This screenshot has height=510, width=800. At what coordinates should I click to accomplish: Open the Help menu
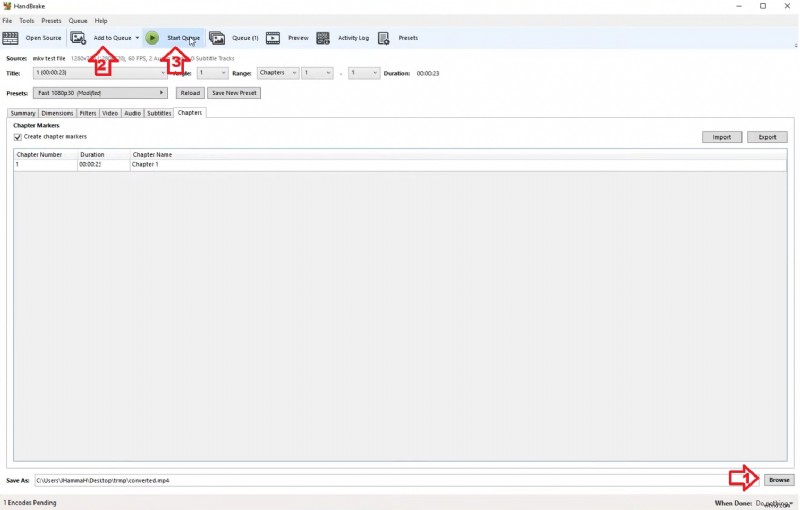tap(101, 21)
